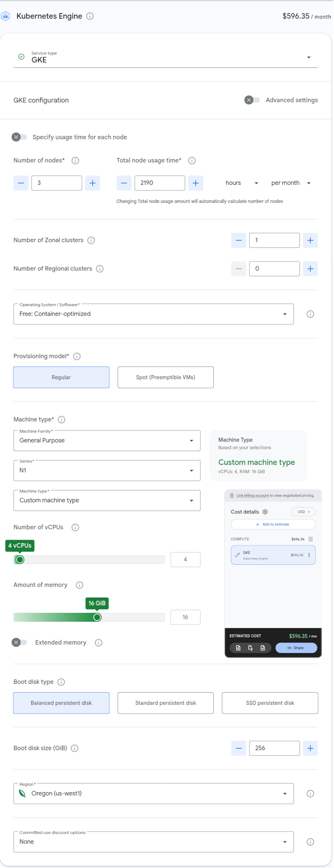Choose Balanced persistent disk

coord(61,703)
